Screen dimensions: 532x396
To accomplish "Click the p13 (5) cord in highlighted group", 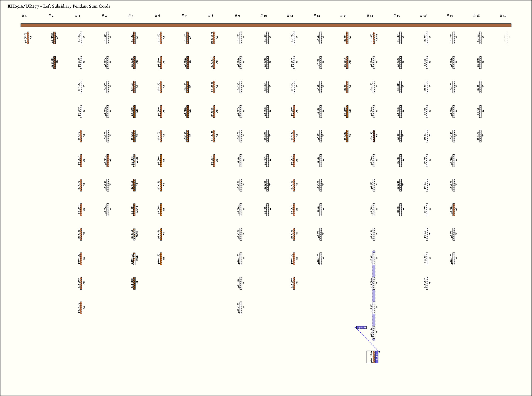I will (x=374, y=332).
